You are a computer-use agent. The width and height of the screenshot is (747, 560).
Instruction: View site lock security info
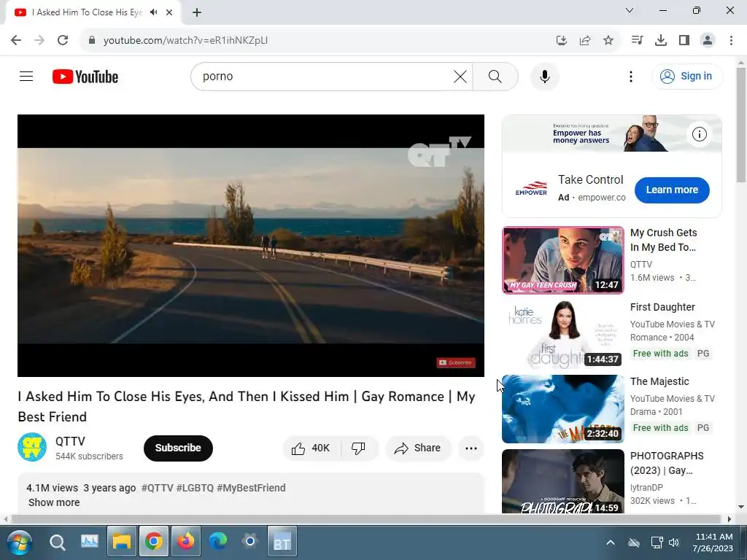(x=93, y=40)
